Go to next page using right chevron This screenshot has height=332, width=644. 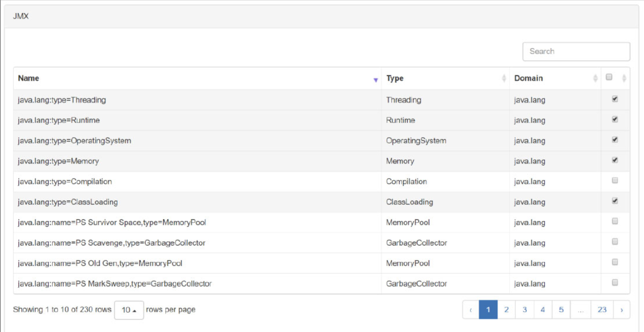coord(621,310)
